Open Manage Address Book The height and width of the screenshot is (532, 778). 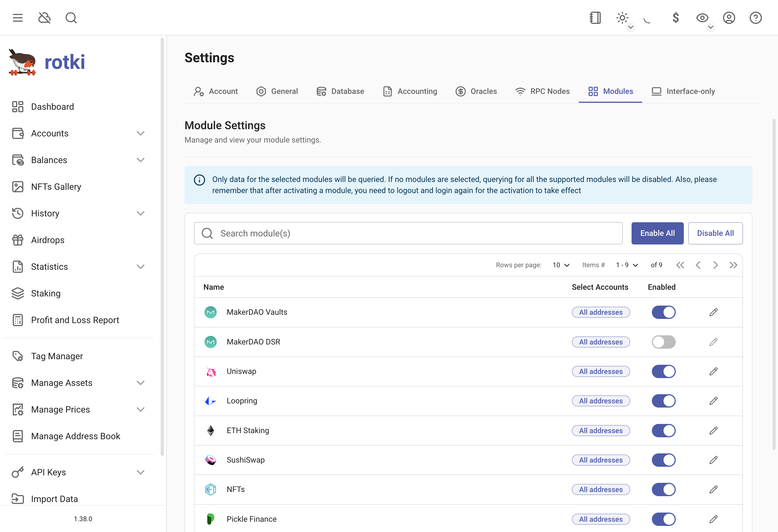[x=79, y=436]
